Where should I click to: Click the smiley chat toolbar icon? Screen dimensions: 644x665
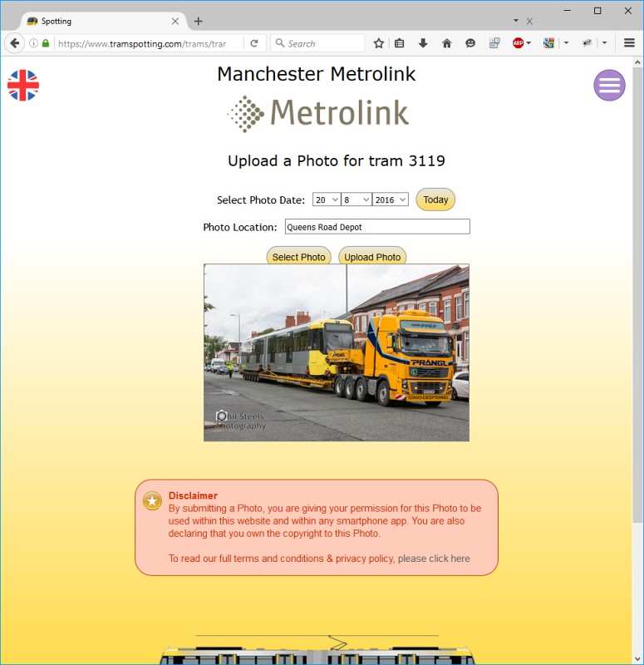tap(470, 43)
